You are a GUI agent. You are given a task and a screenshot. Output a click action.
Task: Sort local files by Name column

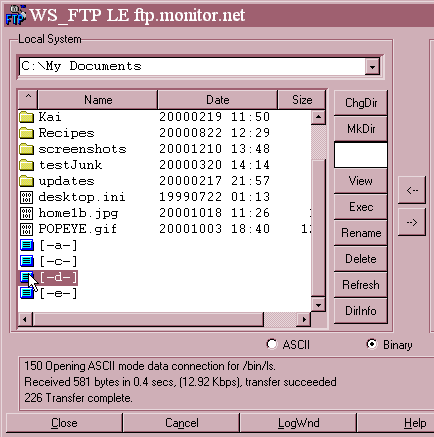click(x=98, y=99)
